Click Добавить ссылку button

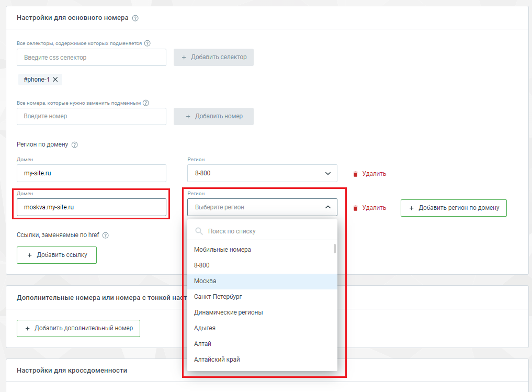tap(56, 255)
